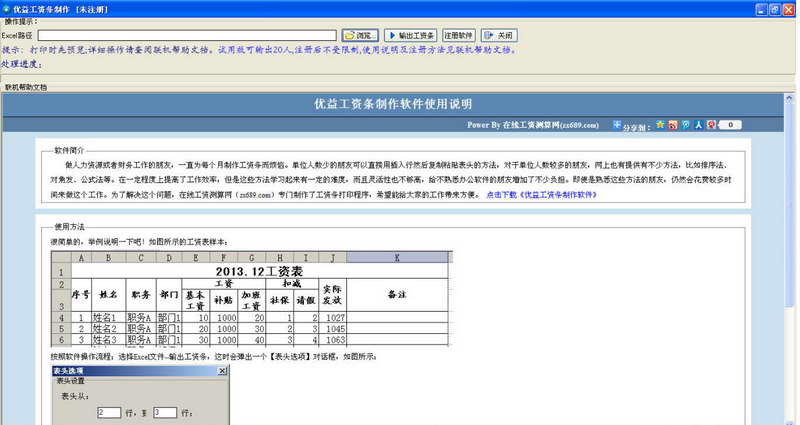Screen dimensions: 800x425
Task: Click the red share icon before the counter
Action: pyautogui.click(x=711, y=124)
